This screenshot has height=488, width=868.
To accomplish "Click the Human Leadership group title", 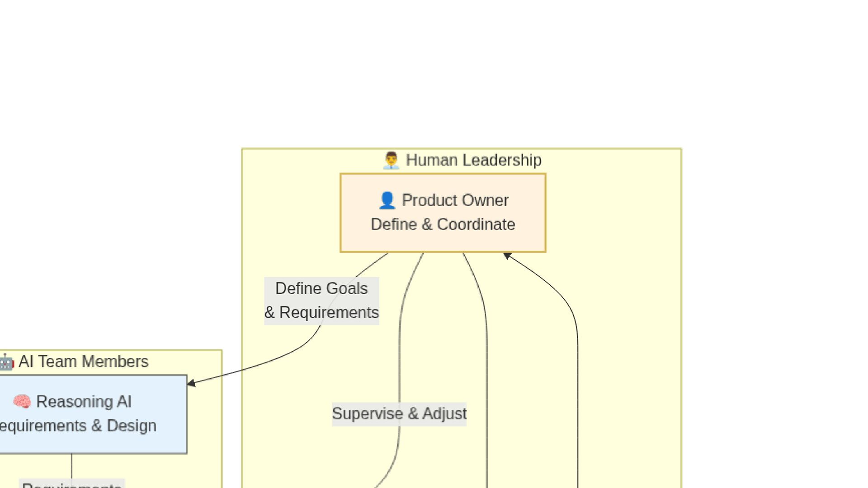I will click(x=462, y=160).
